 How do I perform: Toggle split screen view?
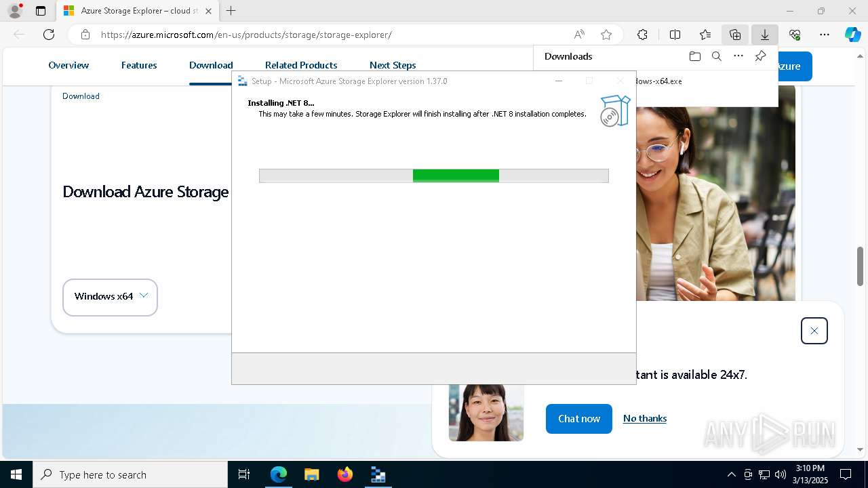(675, 35)
